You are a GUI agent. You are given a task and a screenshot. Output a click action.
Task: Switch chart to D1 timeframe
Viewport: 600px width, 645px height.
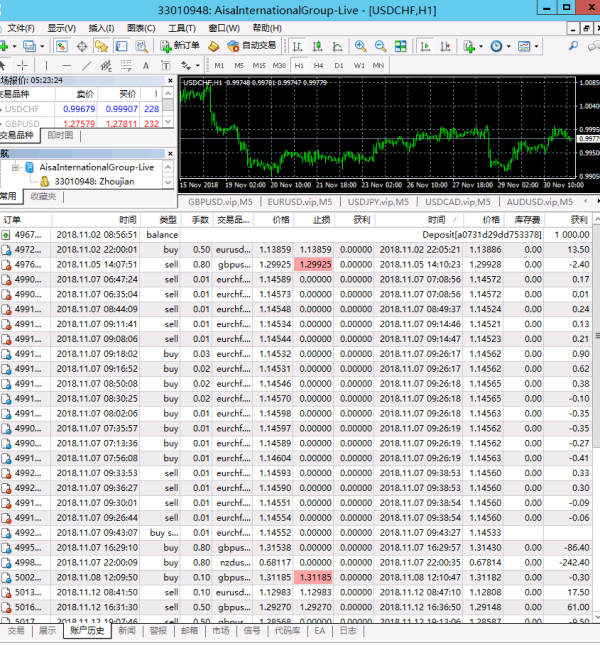click(x=339, y=65)
